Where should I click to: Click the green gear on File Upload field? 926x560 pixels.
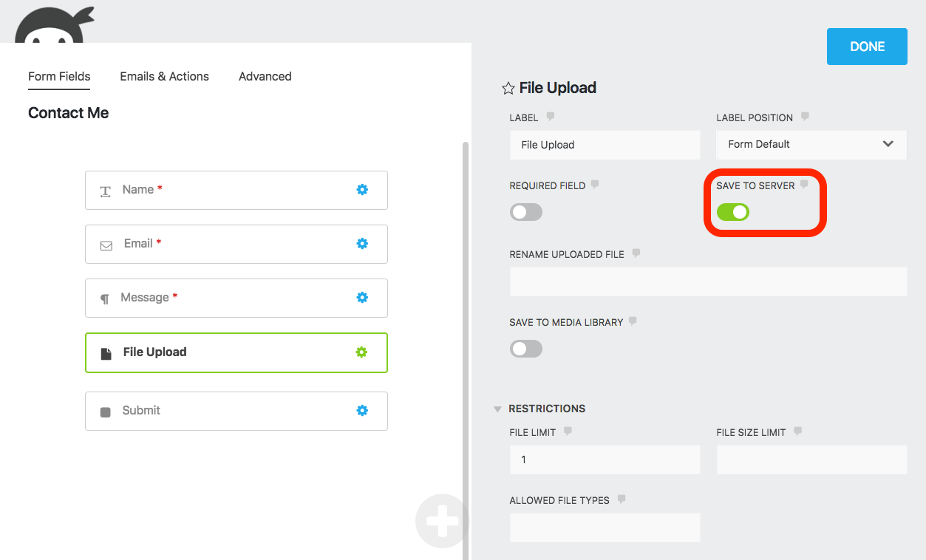pos(362,352)
